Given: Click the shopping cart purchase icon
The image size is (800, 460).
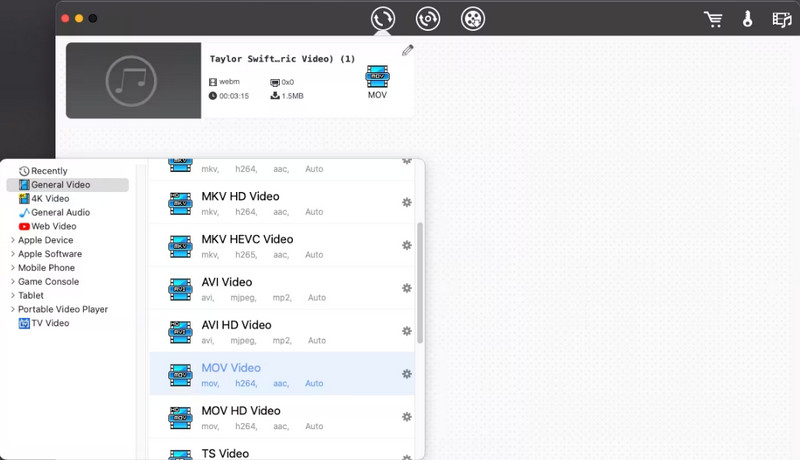Looking at the screenshot, I should coord(713,19).
